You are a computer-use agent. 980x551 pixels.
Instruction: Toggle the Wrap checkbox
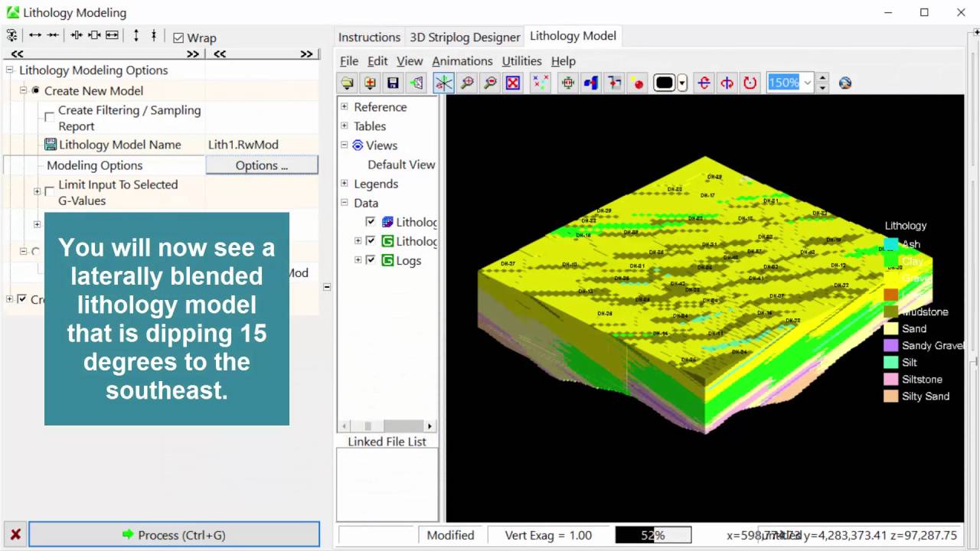point(178,37)
